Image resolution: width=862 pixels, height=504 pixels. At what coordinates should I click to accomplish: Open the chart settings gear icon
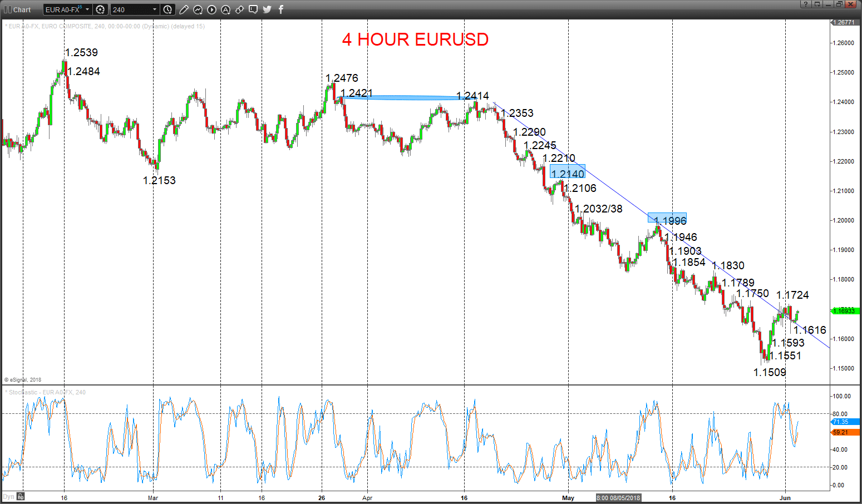tap(100, 9)
